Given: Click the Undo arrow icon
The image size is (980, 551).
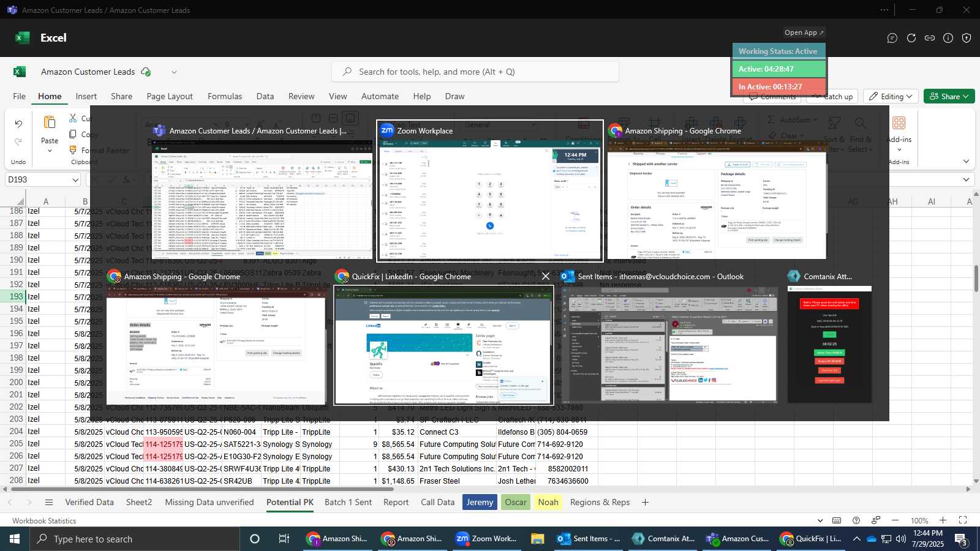Looking at the screenshot, I should pyautogui.click(x=18, y=124).
